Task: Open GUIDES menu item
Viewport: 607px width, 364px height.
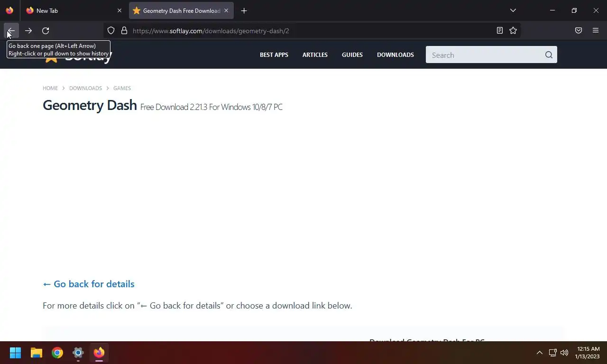Action: click(352, 55)
